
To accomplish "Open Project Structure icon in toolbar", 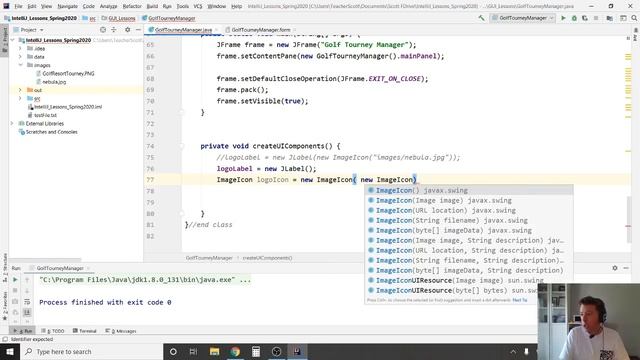I will pos(609,18).
